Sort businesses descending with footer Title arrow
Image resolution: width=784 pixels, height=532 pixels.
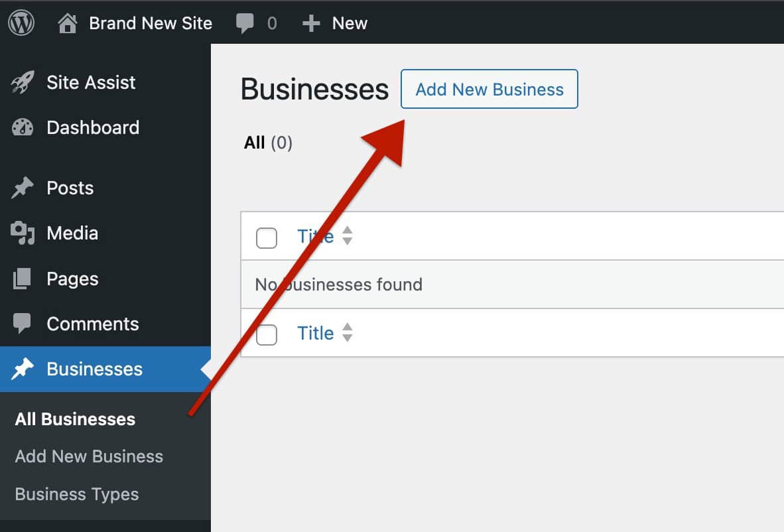click(348, 337)
